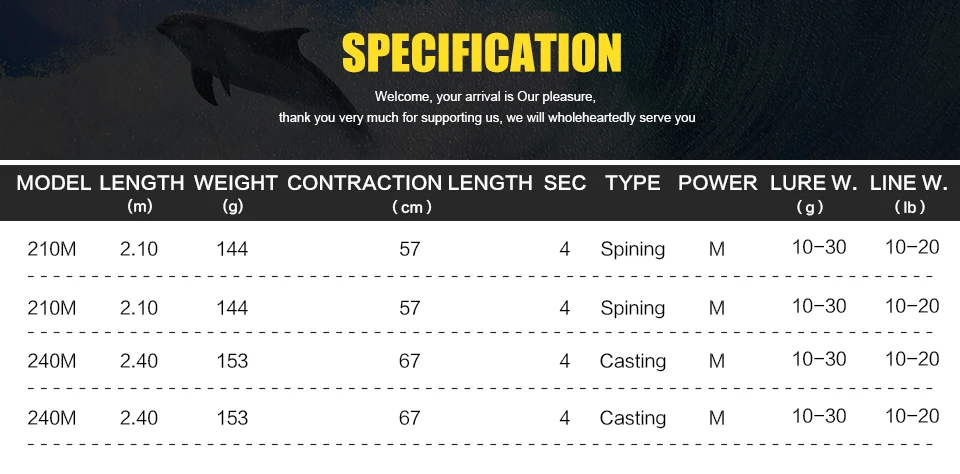The height and width of the screenshot is (474, 960).
Task: Click lure weight 10-30 in the first row
Action: point(819,247)
